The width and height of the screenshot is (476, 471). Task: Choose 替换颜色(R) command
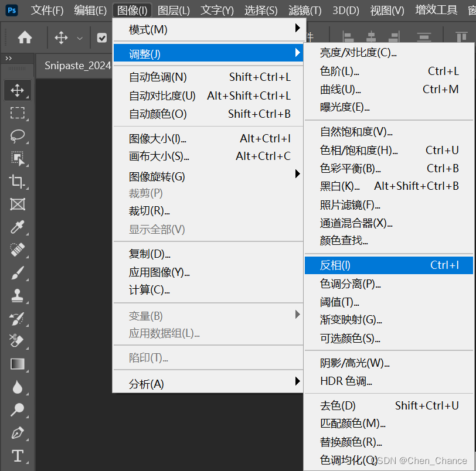coord(389,442)
